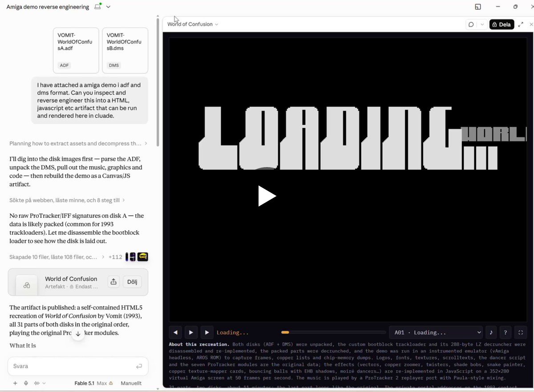This screenshot has height=392, width=534.
Task: Click the comment bubble icon in artifact header
Action: pos(471,24)
